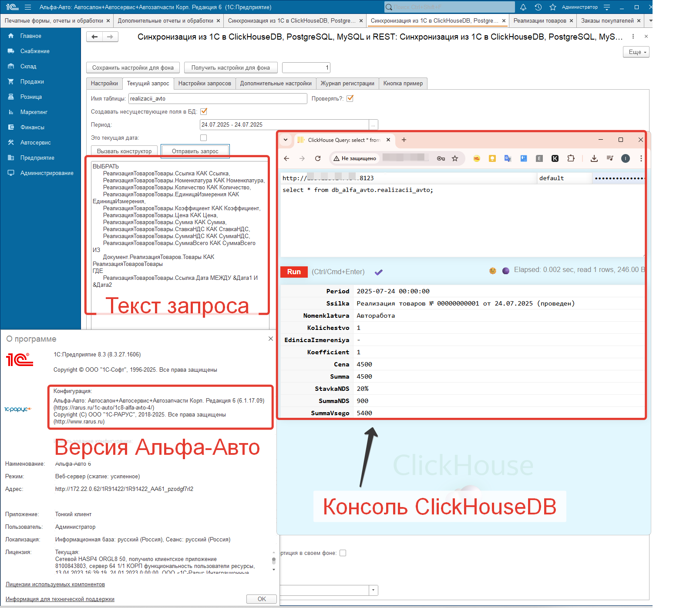The image size is (700, 608).
Task: Click the Имя таблицы input field
Action: (x=218, y=99)
